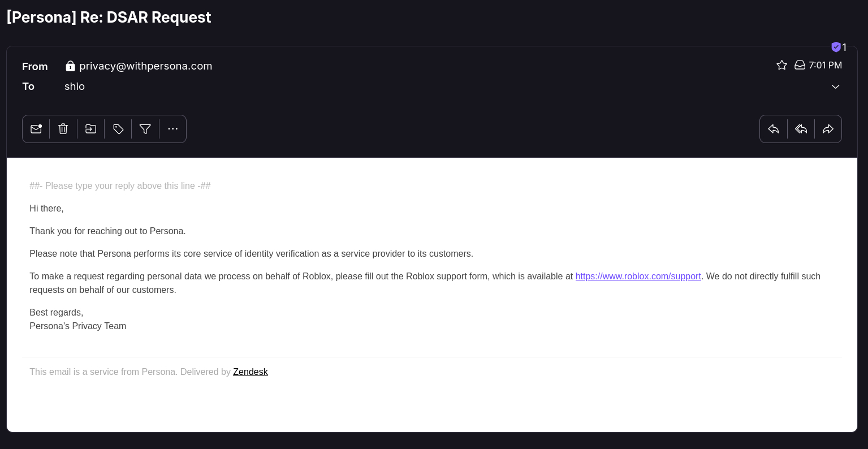Click the Inbox location icon
This screenshot has width=868, height=449.
pos(800,65)
